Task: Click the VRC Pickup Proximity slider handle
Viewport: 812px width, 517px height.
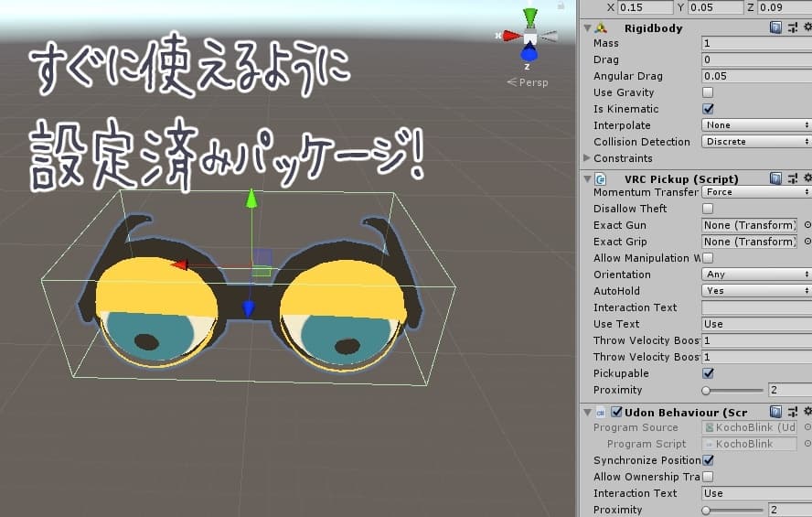Action: pyautogui.click(x=706, y=390)
